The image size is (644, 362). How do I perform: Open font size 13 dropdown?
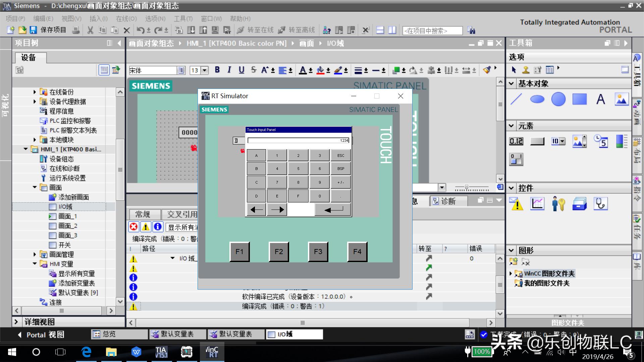pyautogui.click(x=205, y=70)
